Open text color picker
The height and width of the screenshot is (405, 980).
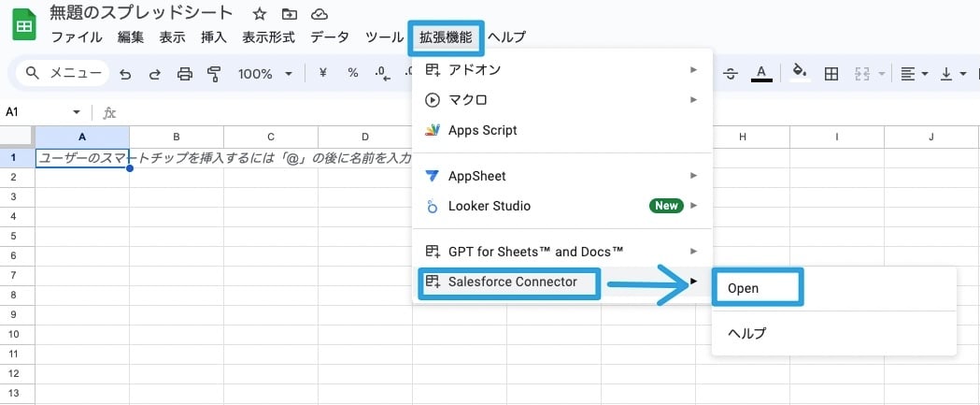pyautogui.click(x=760, y=74)
